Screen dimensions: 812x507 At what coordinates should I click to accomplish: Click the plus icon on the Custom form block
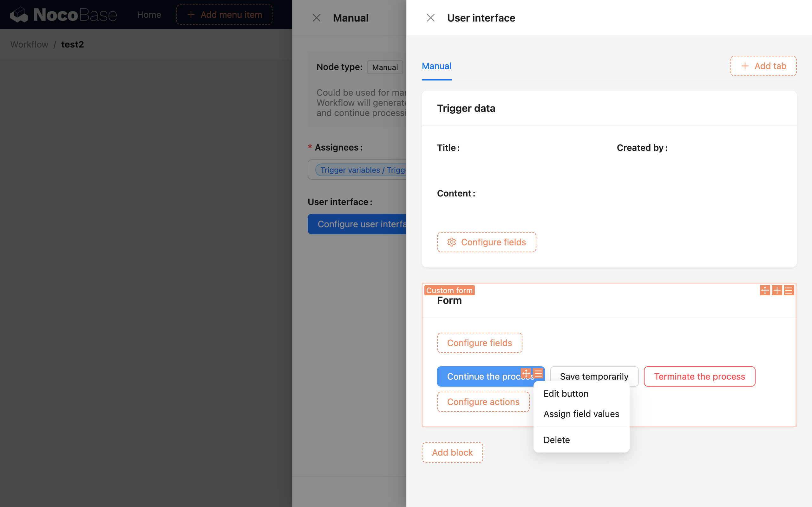coord(777,290)
